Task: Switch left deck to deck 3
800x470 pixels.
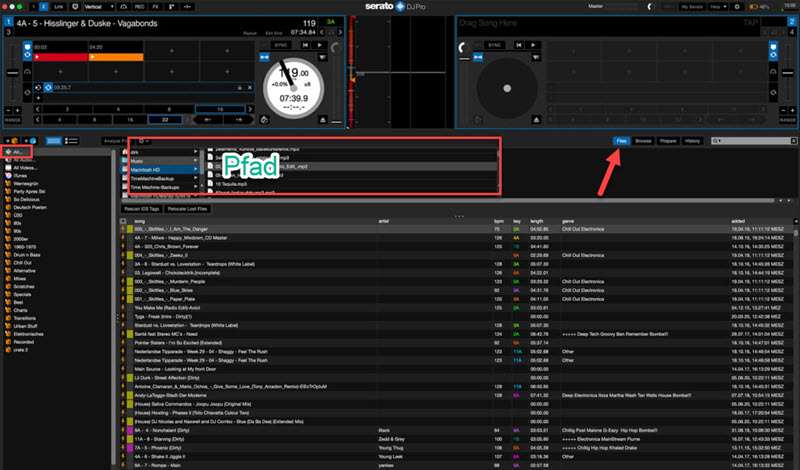Action: click(x=8, y=32)
